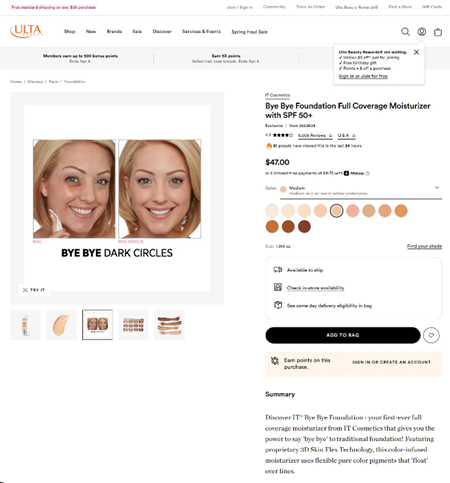Open the Spring Haul Sale menu item
Screen dimensions: 450x483
(249, 32)
